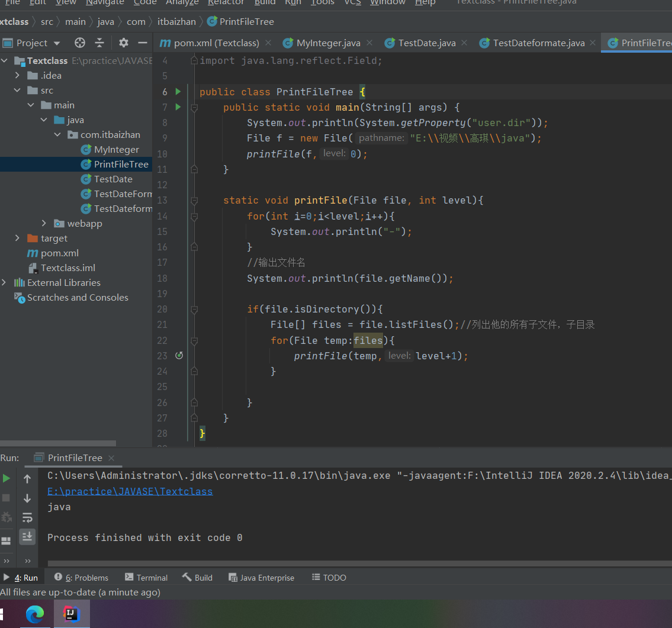Open the Problems tool window
Image resolution: width=672 pixels, height=628 pixels.
(82, 578)
